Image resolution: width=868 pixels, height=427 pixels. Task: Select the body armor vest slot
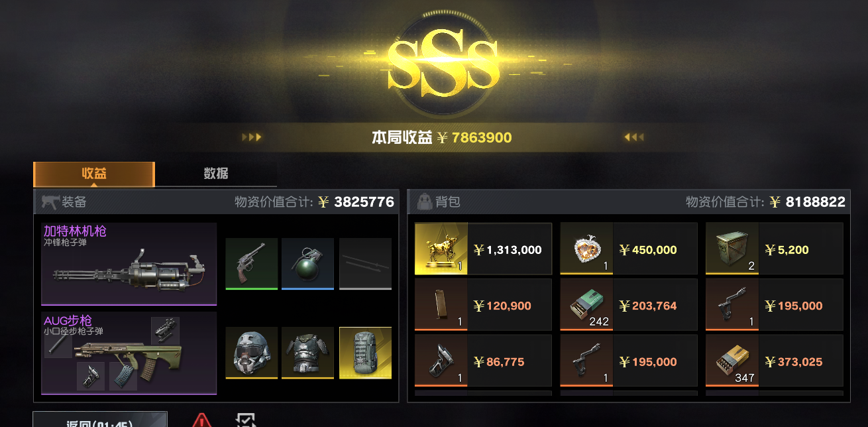point(307,353)
